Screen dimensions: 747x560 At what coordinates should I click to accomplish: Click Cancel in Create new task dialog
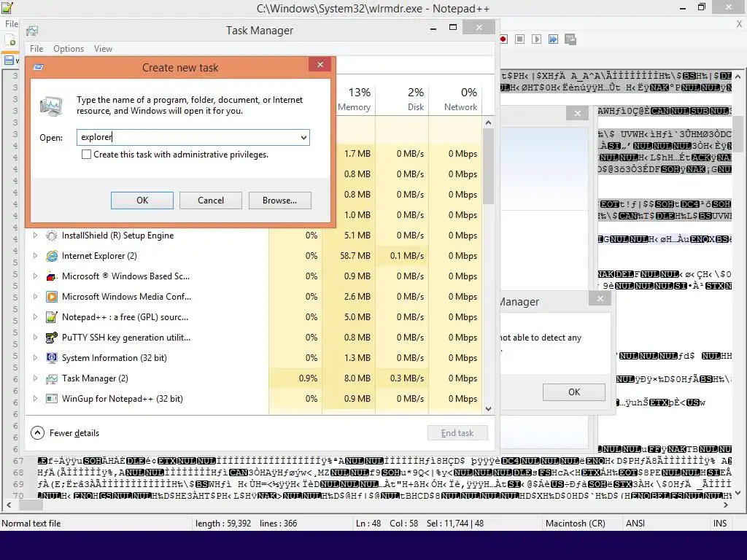211,201
